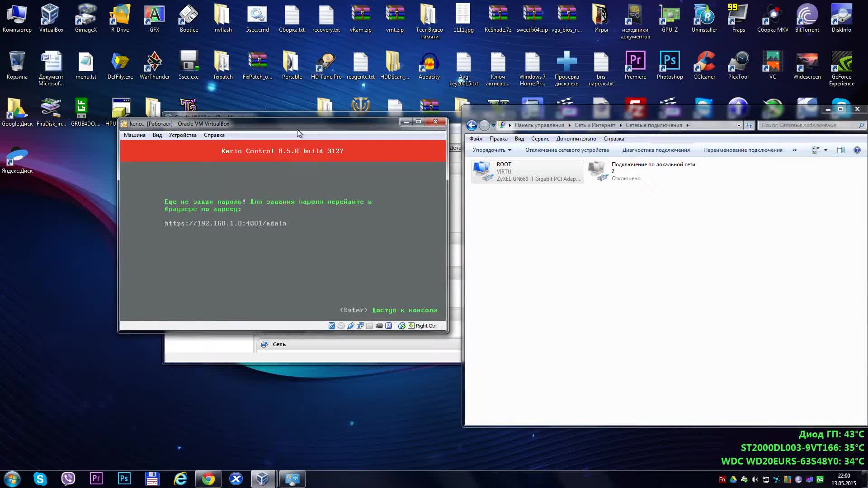Click the refresh button by the address bar
Image resolution: width=868 pixels, height=488 pixels.
pyautogui.click(x=749, y=125)
